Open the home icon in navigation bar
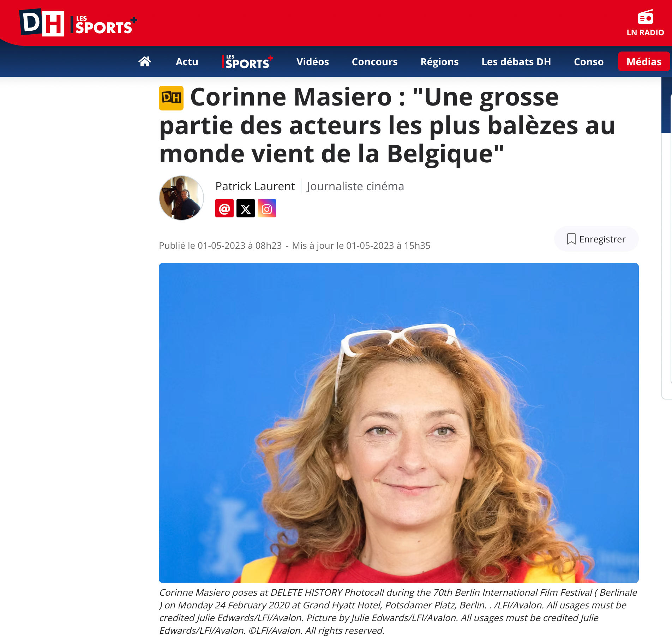 point(145,61)
